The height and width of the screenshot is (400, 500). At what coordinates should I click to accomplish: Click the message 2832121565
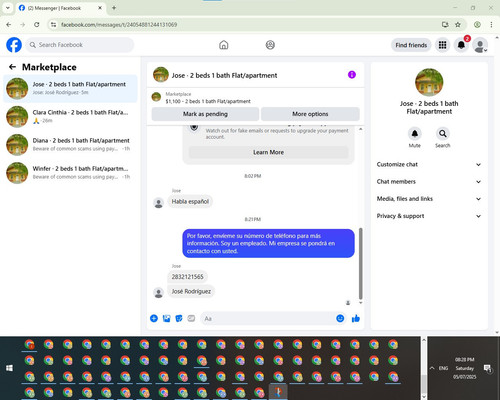point(187,277)
